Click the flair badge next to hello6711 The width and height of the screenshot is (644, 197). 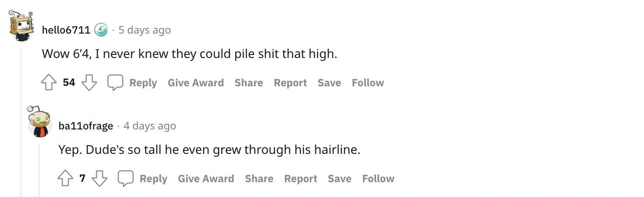coord(101,30)
